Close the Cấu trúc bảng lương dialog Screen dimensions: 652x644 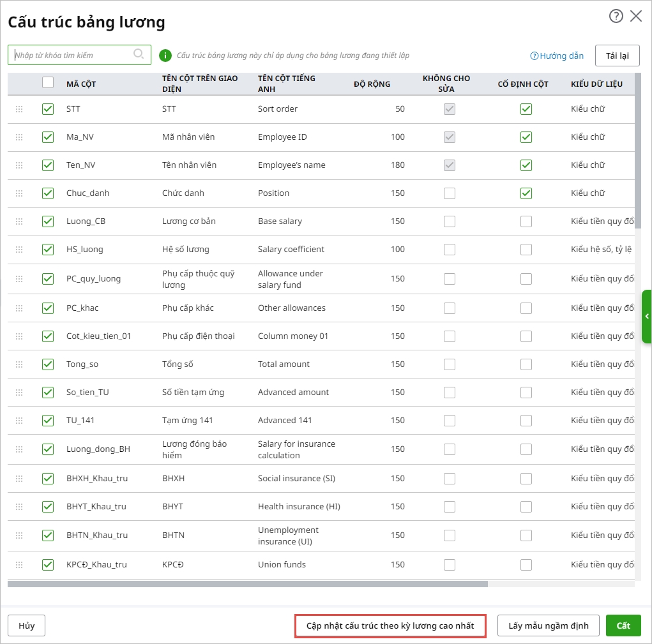pos(636,17)
